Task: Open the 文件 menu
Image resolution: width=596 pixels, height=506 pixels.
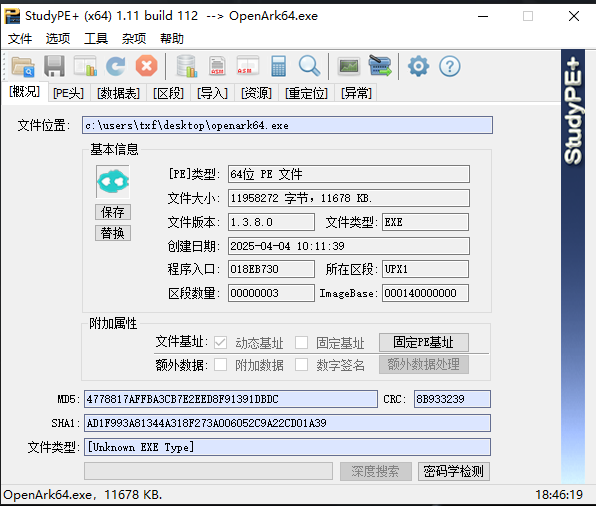Action: point(20,38)
